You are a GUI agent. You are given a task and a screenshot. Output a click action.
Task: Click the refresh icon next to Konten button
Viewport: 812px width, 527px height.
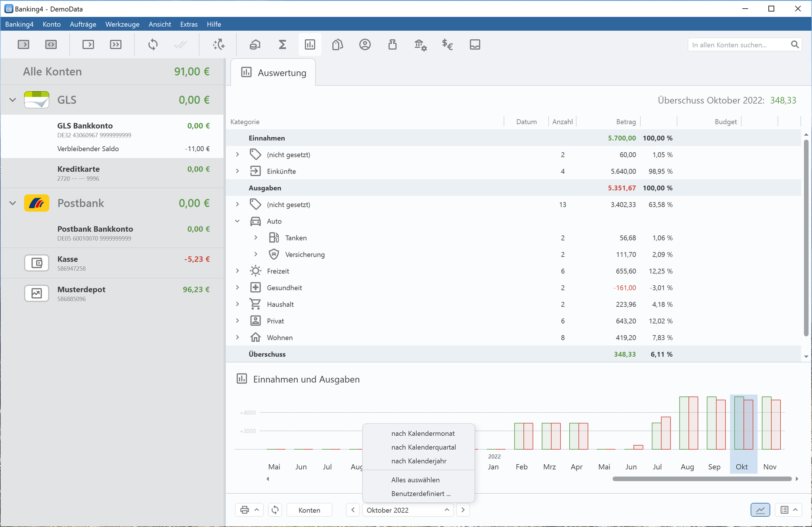(x=275, y=510)
